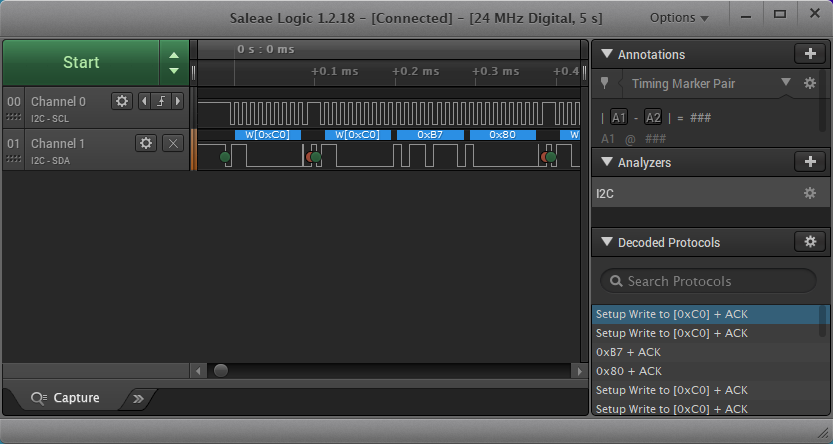
Task: Collapse the Annotations panel
Action: [607, 54]
